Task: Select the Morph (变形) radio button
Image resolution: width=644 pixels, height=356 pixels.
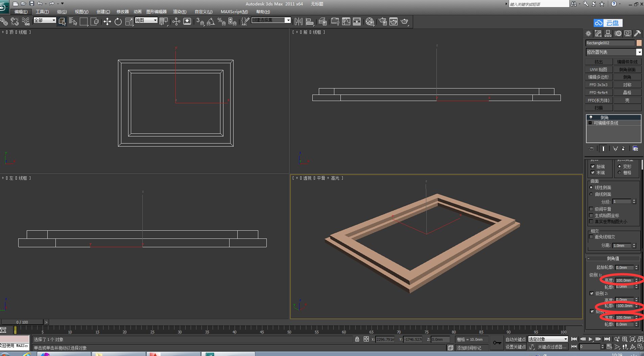Action: (x=619, y=166)
